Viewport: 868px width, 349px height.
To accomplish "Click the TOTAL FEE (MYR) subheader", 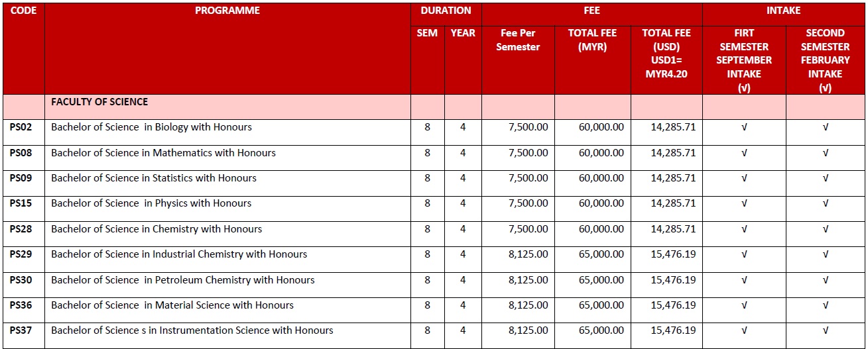I will tap(592, 40).
